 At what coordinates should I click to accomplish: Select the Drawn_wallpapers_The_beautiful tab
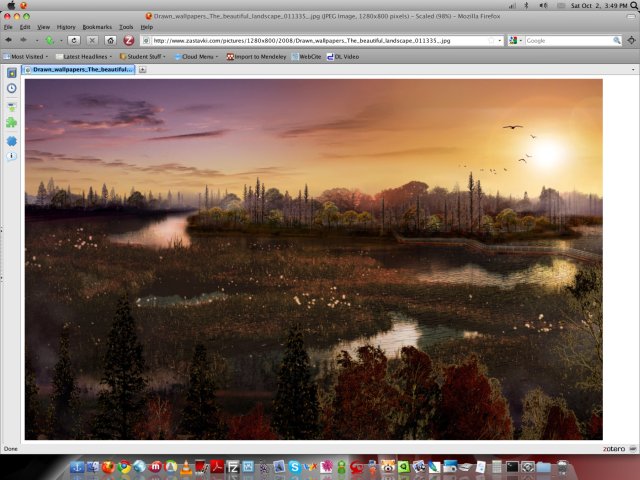click(79, 70)
